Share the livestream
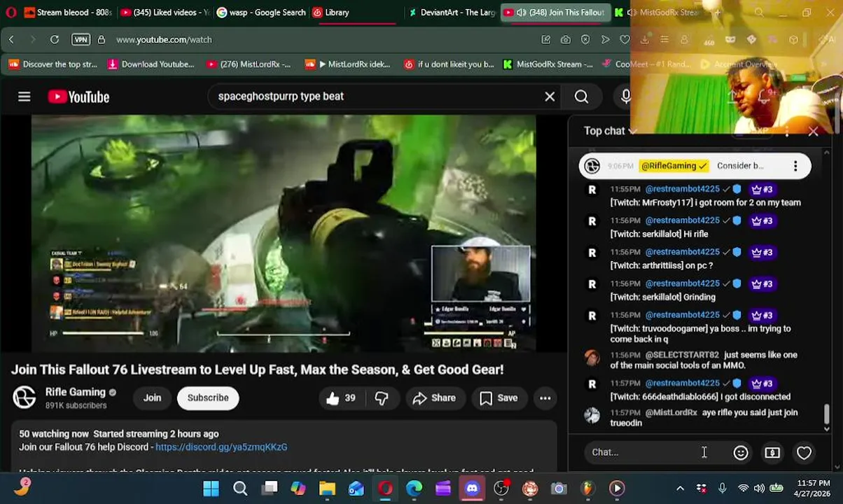The image size is (843, 504). pos(434,398)
